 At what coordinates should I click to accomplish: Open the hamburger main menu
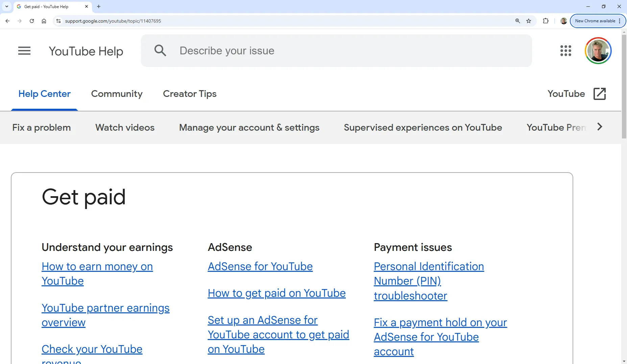pos(24,51)
